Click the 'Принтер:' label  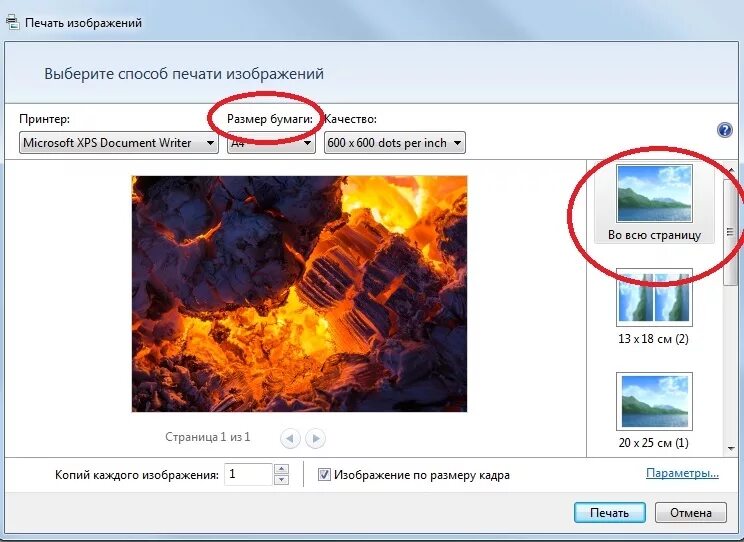[x=45, y=119]
